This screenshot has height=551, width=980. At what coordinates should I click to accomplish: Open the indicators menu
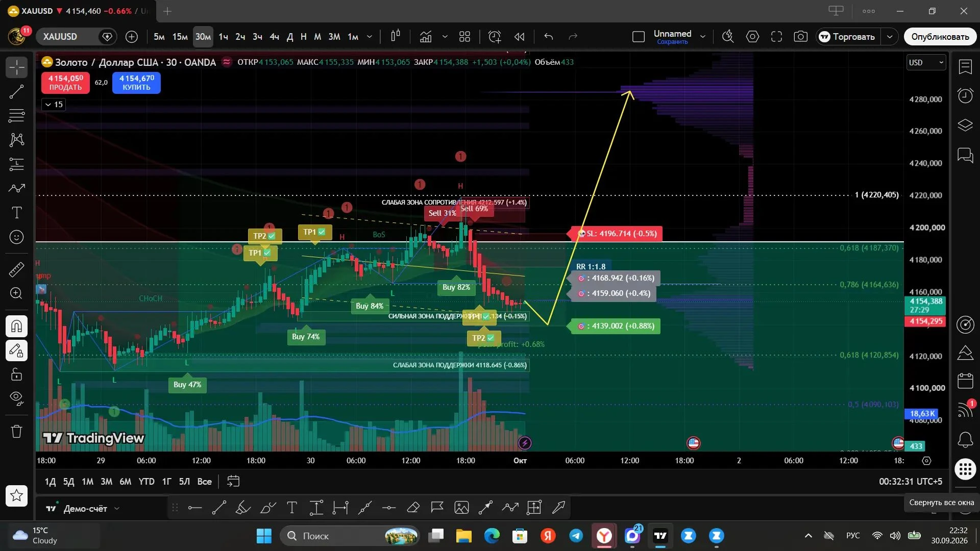(x=426, y=37)
